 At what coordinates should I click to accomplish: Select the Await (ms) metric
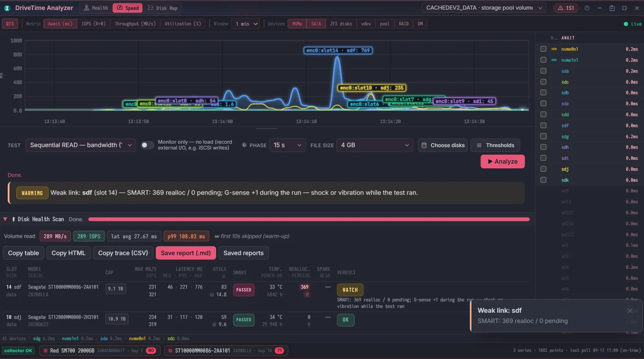60,24
